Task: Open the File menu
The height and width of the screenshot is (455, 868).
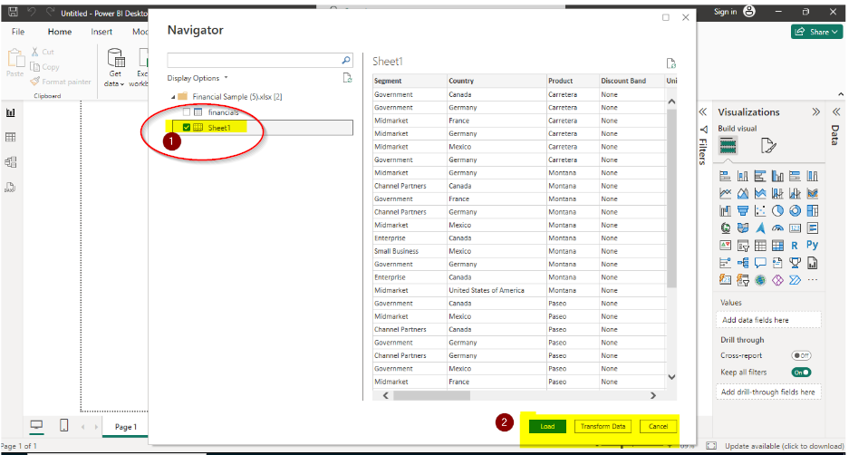Action: (x=18, y=32)
